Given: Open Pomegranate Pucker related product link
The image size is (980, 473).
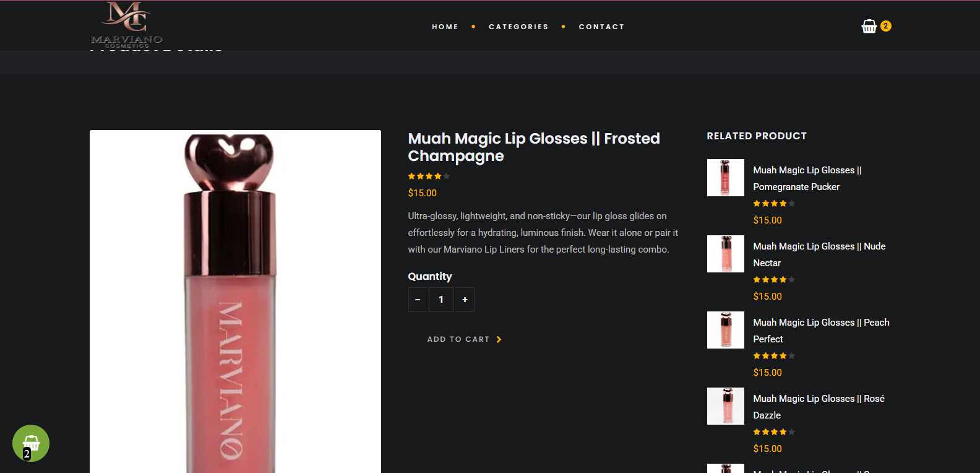Looking at the screenshot, I should click(807, 178).
